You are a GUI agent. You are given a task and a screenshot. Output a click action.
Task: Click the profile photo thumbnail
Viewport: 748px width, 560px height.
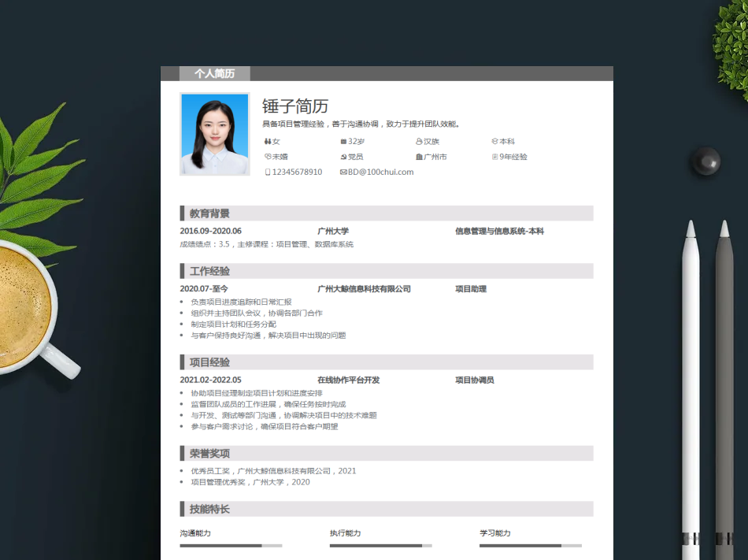pos(215,134)
